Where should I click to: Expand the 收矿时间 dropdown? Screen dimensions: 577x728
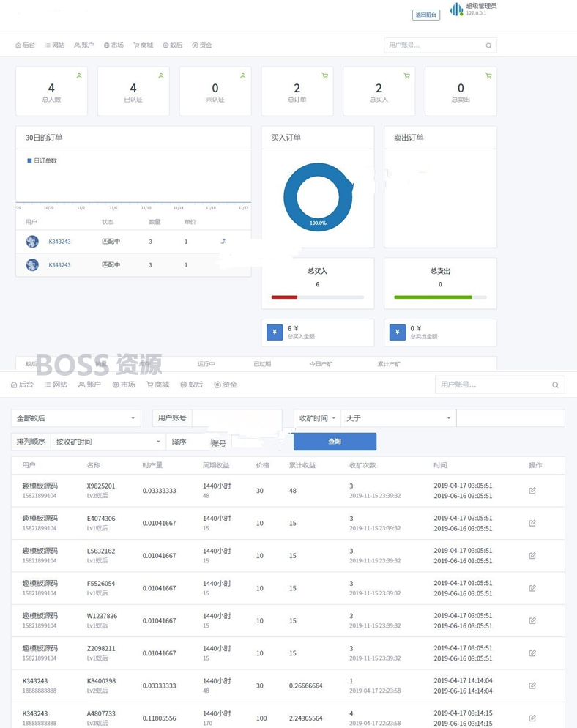pos(318,418)
